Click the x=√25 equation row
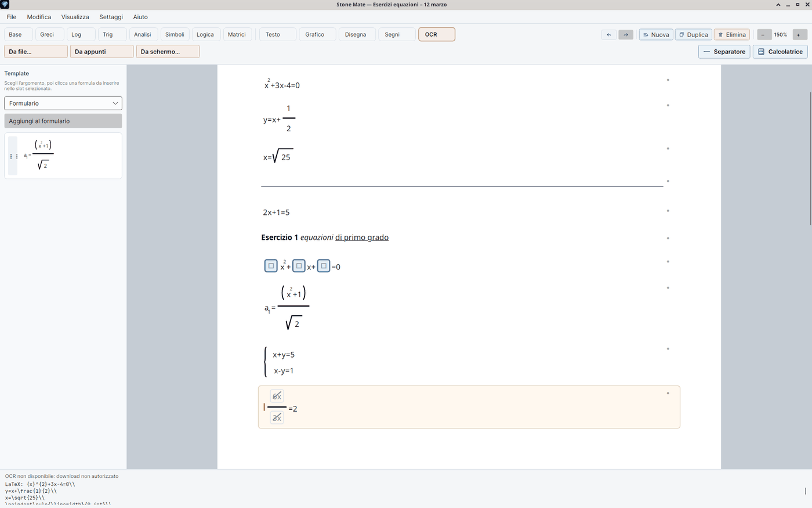The image size is (812, 508). click(278, 157)
